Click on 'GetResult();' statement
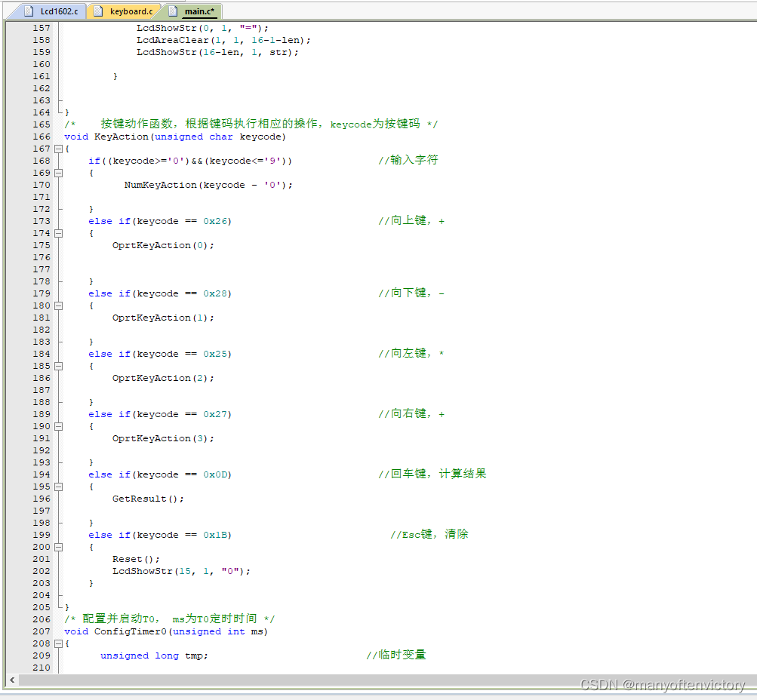 pos(148,499)
